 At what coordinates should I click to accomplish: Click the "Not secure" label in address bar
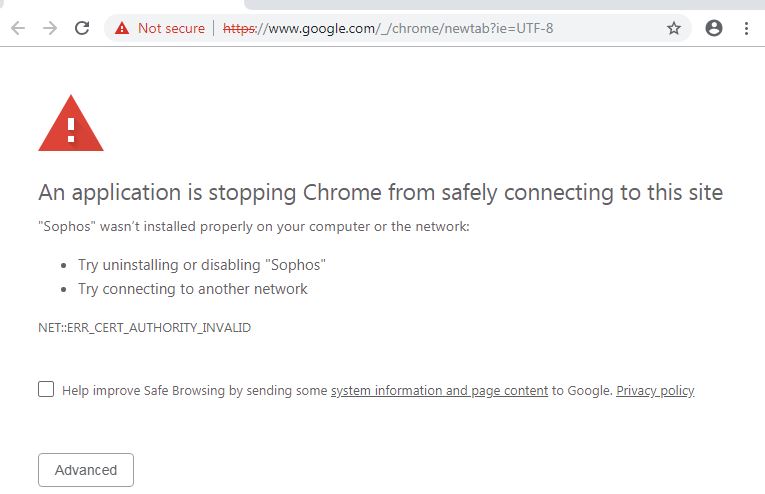click(x=171, y=28)
